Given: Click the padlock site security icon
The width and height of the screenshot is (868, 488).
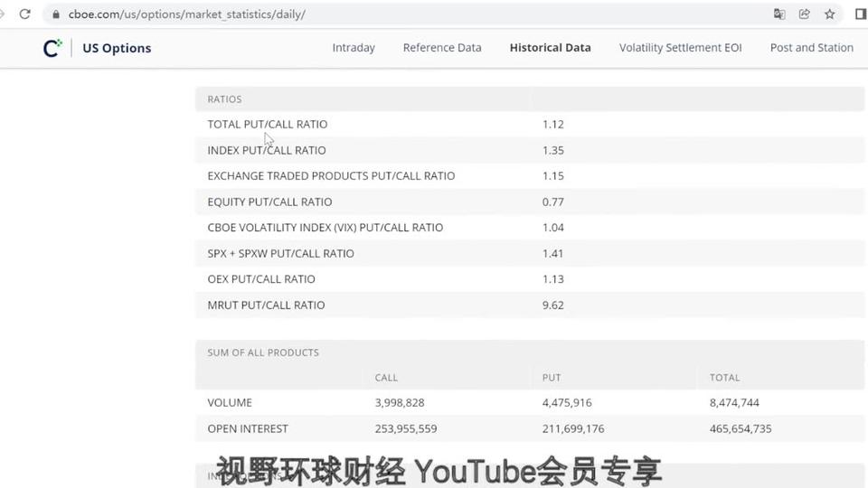Looking at the screenshot, I should (x=56, y=14).
